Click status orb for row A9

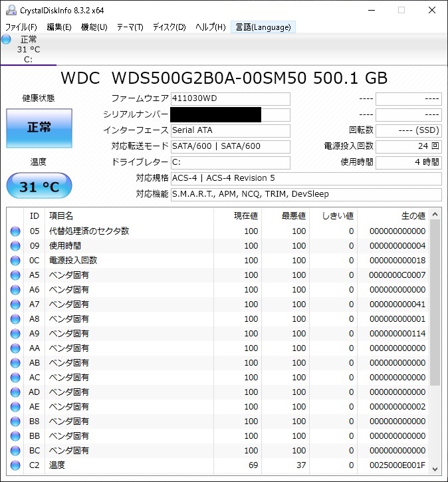[x=15, y=334]
